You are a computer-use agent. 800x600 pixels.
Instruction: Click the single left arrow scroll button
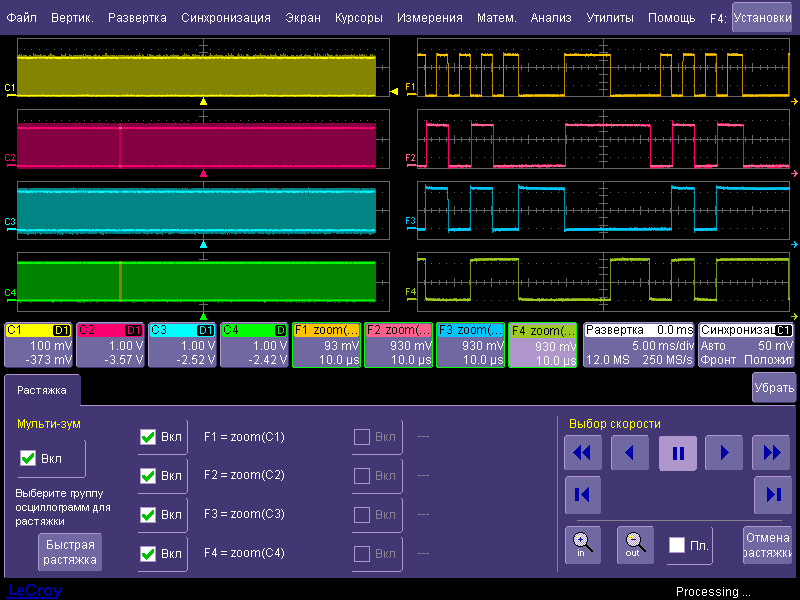[630, 453]
